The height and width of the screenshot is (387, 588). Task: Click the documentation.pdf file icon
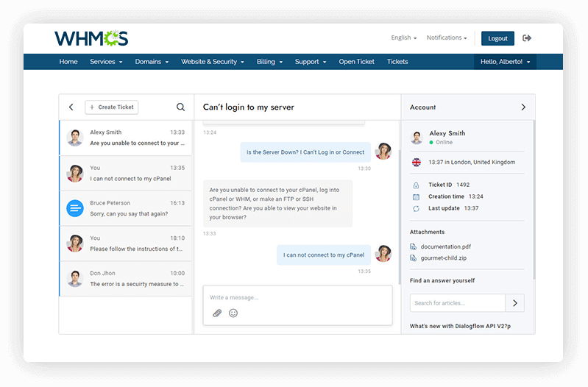coord(414,246)
